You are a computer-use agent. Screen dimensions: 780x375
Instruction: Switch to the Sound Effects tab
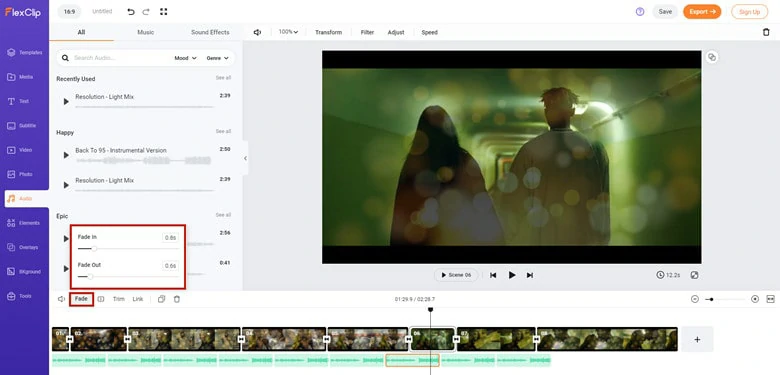pos(210,32)
